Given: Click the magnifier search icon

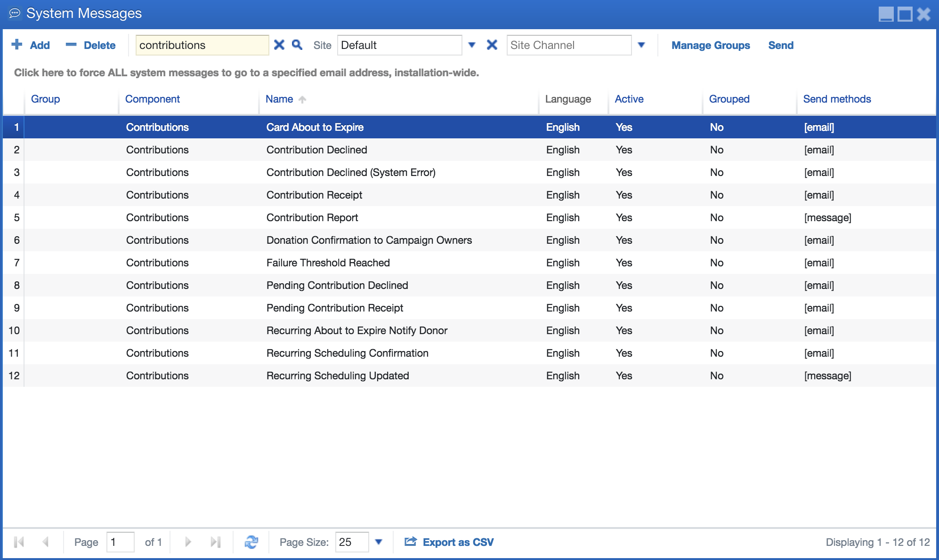Looking at the screenshot, I should 297,45.
